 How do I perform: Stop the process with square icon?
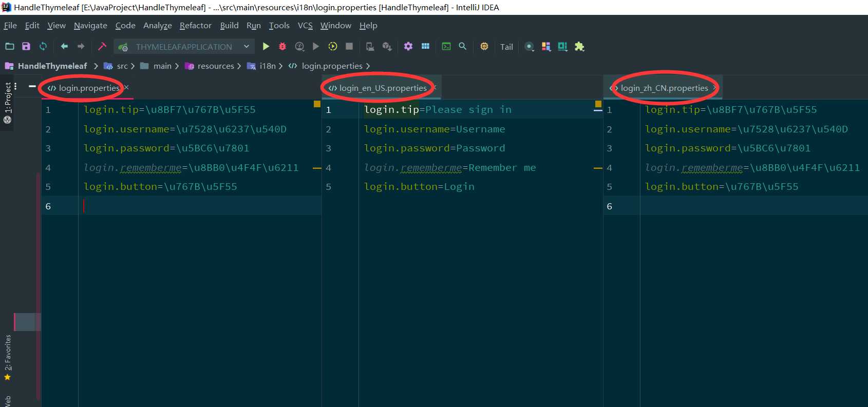click(x=349, y=46)
